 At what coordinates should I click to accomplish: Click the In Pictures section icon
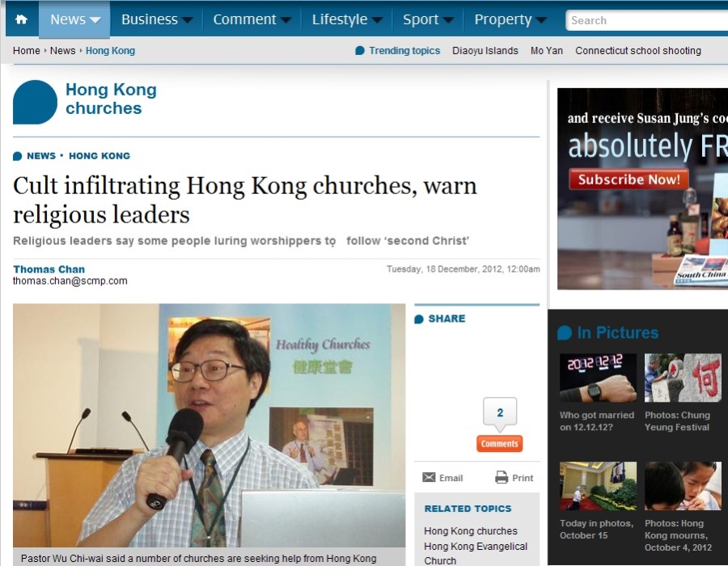[x=565, y=332]
